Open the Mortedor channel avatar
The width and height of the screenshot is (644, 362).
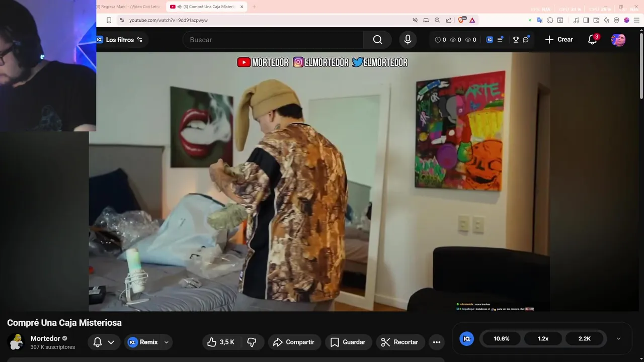click(17, 342)
